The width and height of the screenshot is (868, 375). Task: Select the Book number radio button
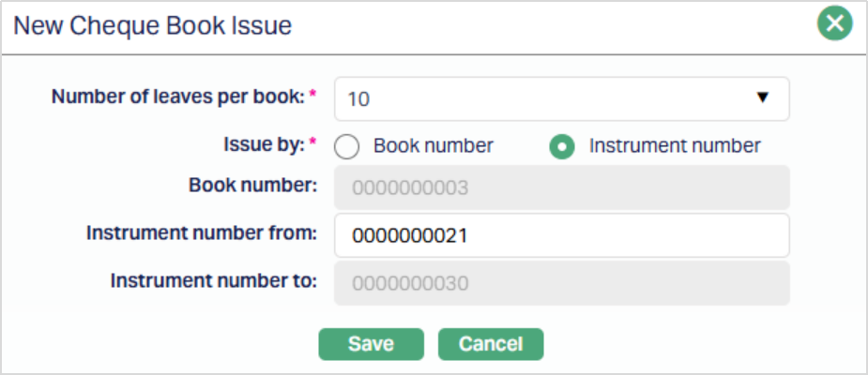(347, 146)
